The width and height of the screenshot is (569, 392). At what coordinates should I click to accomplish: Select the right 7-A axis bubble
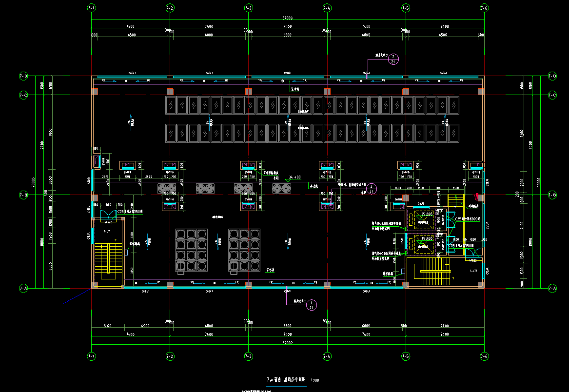point(551,289)
